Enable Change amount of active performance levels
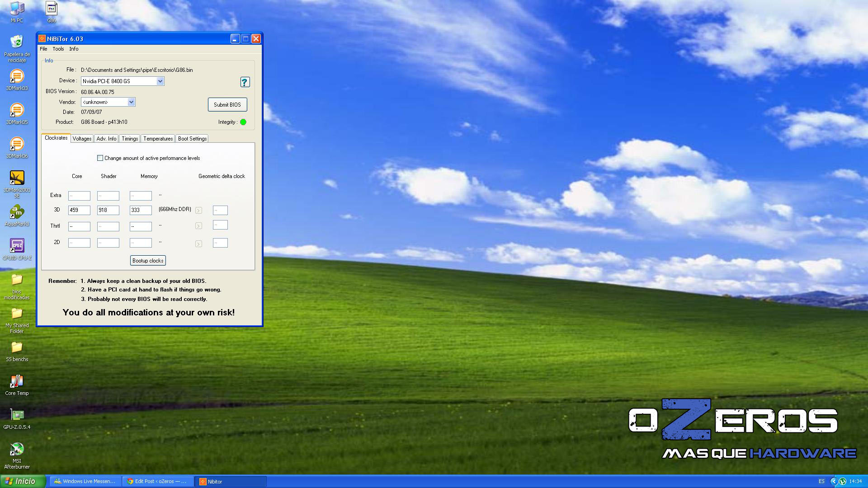The image size is (868, 488). pos(100,158)
